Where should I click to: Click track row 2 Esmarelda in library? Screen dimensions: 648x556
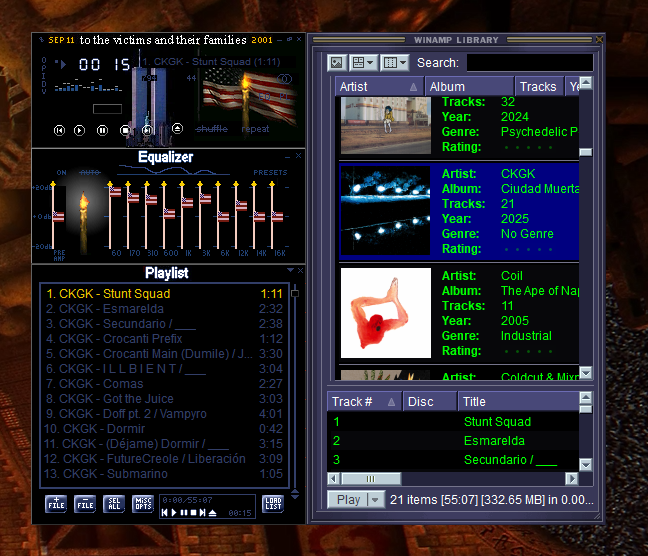click(x=453, y=441)
